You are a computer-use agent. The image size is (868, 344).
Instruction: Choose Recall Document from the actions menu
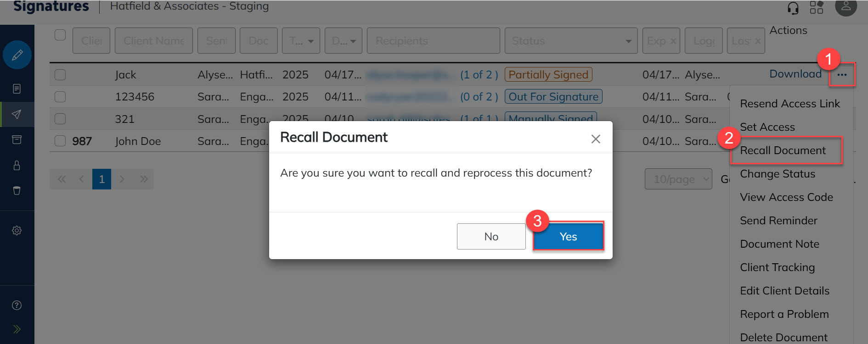point(783,150)
